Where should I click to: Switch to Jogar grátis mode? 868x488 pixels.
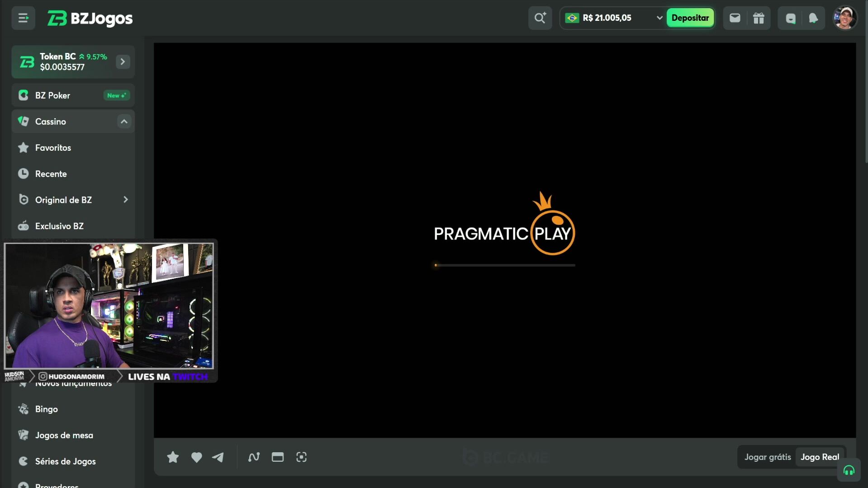pos(768,457)
